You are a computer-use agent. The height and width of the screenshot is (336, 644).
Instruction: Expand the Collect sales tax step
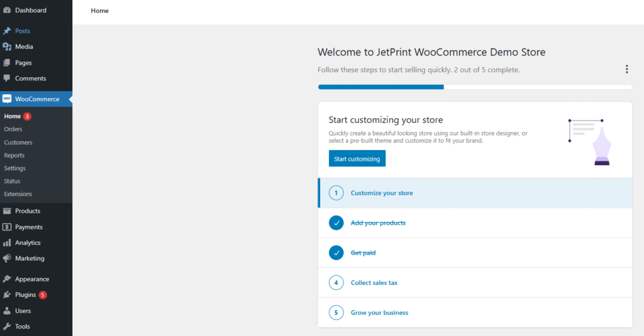[374, 283]
